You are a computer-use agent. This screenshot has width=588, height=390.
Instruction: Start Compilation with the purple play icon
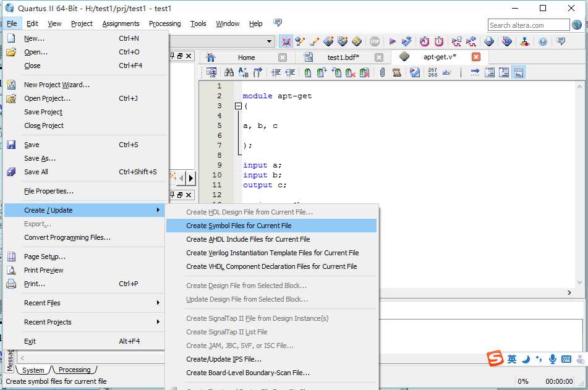tap(392, 41)
